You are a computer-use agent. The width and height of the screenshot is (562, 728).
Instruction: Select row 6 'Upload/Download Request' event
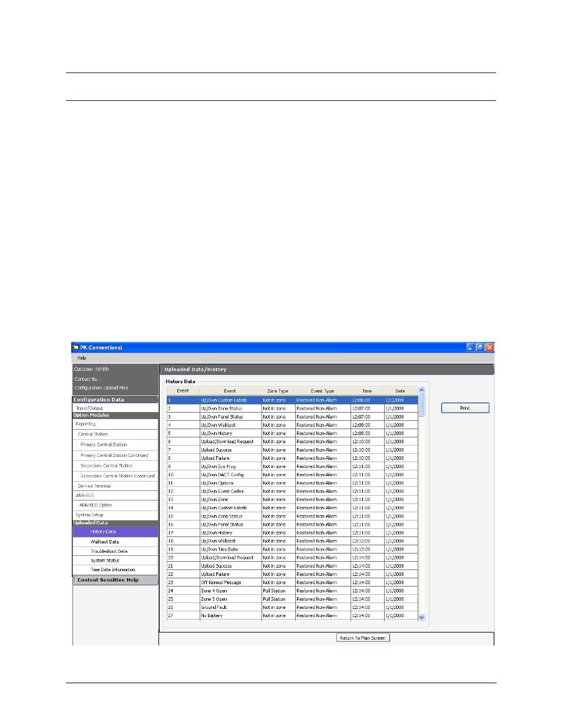[292, 442]
